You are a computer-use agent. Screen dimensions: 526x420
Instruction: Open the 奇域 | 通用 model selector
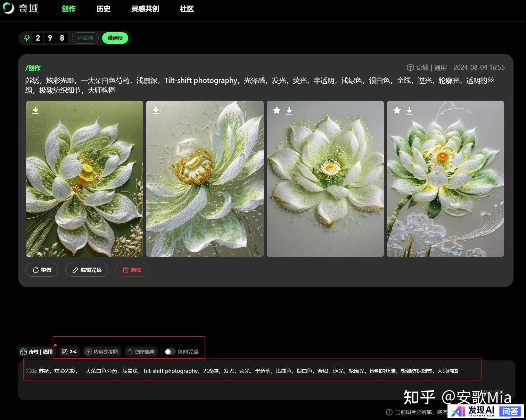click(36, 352)
